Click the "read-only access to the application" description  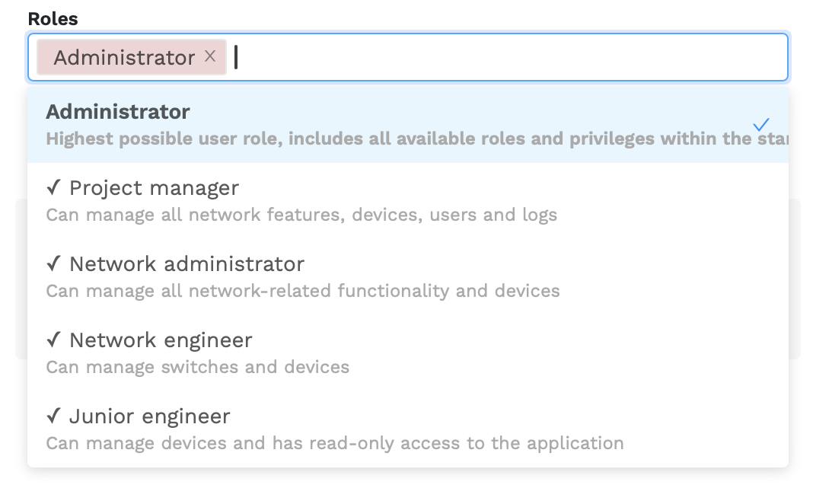[x=442, y=444]
